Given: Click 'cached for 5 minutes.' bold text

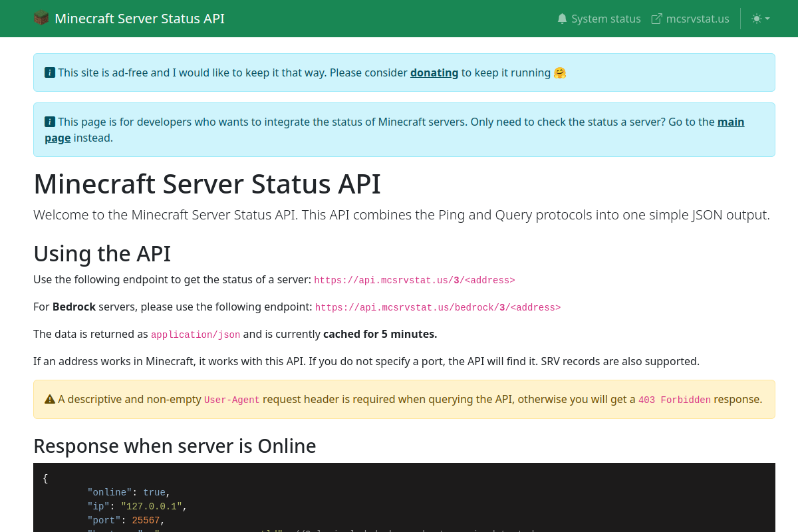Looking at the screenshot, I should point(380,334).
